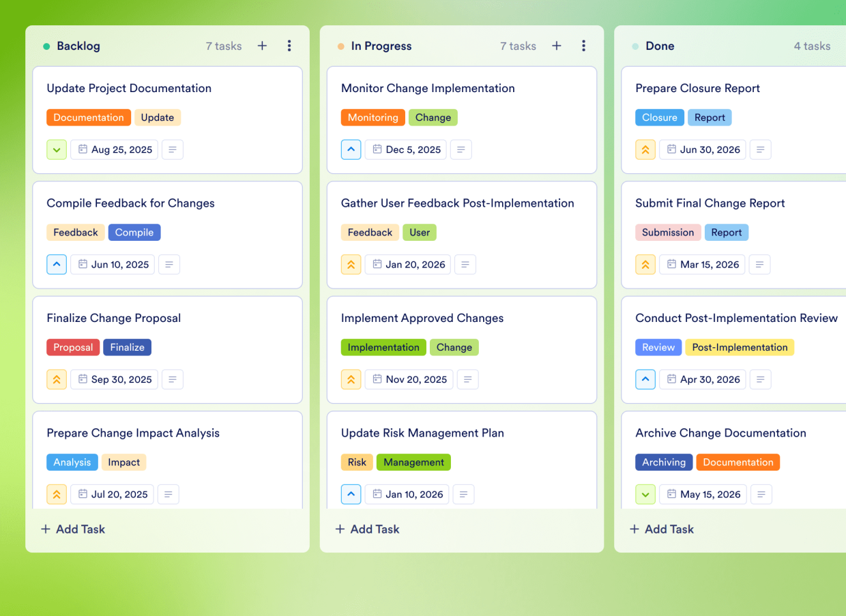Toggle the green priority indicator on Update Project Documentation
The image size is (846, 616).
coord(57,149)
